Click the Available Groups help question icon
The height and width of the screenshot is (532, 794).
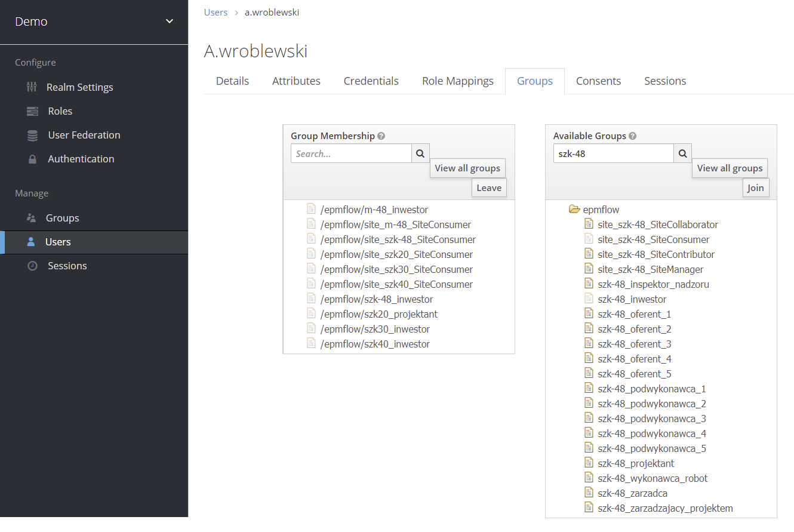(633, 136)
